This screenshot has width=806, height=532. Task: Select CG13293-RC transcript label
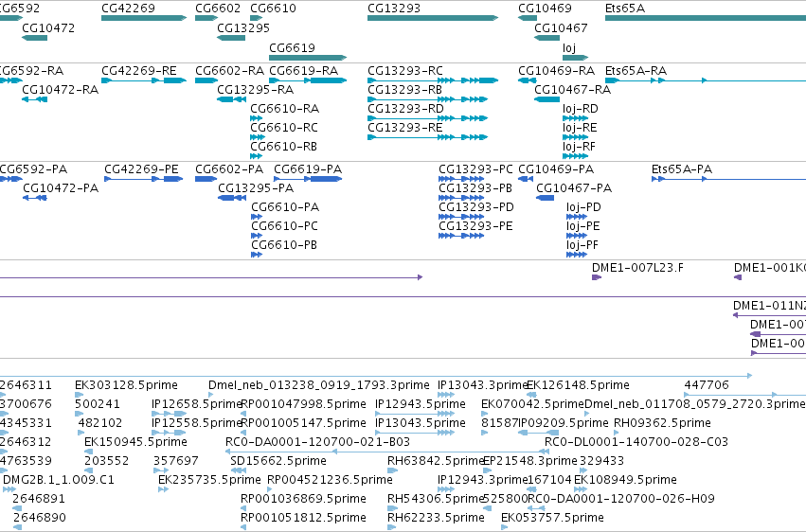405,70
